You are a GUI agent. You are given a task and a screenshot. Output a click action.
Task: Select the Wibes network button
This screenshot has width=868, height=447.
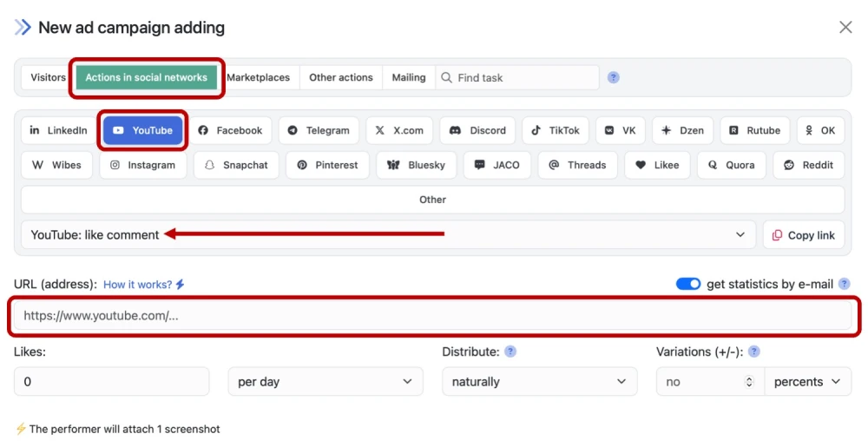(56, 165)
